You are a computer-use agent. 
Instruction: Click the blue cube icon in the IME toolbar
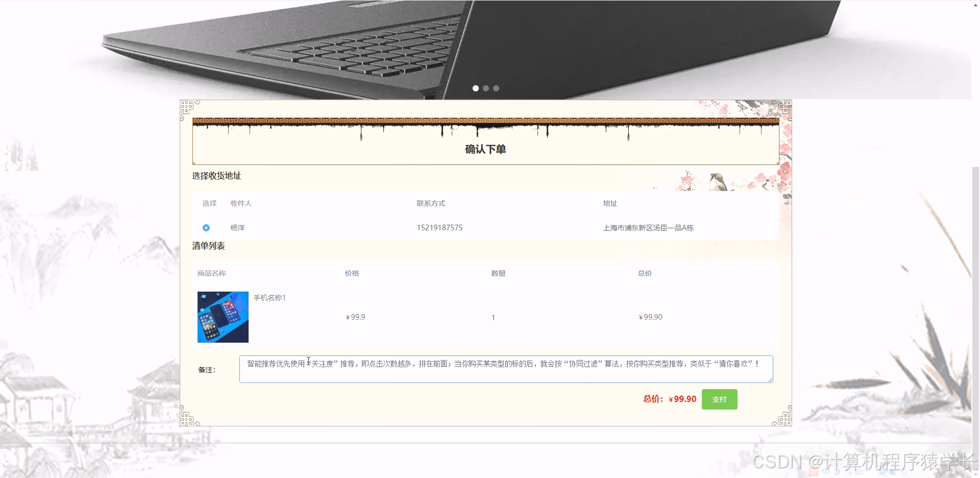[x=893, y=472]
